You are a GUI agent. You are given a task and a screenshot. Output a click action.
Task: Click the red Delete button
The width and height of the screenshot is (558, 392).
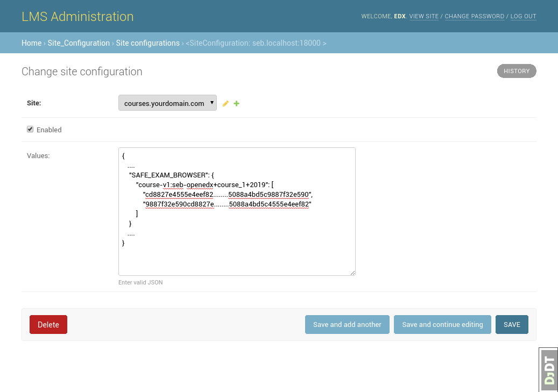click(48, 324)
